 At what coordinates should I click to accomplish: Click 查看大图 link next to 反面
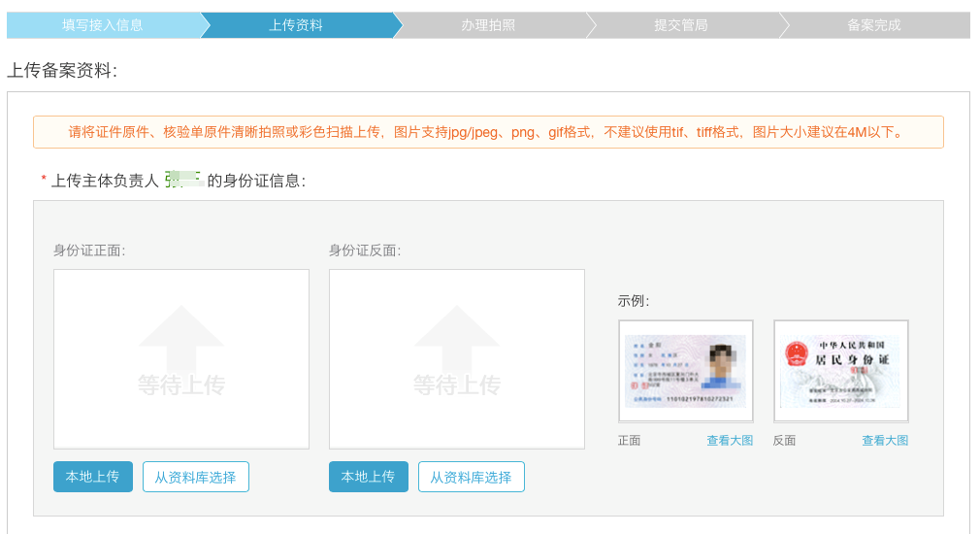click(x=885, y=441)
